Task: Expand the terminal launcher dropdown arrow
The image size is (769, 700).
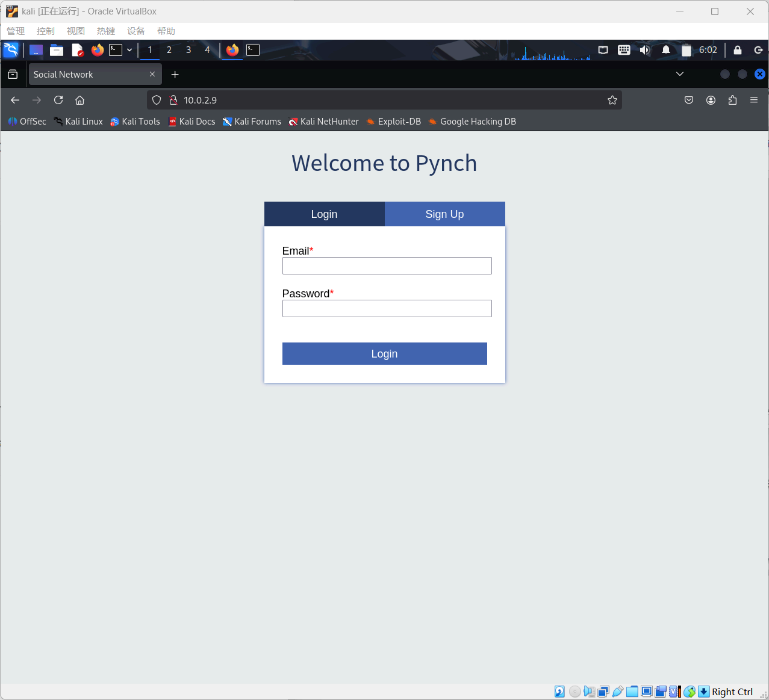Action: click(x=129, y=50)
